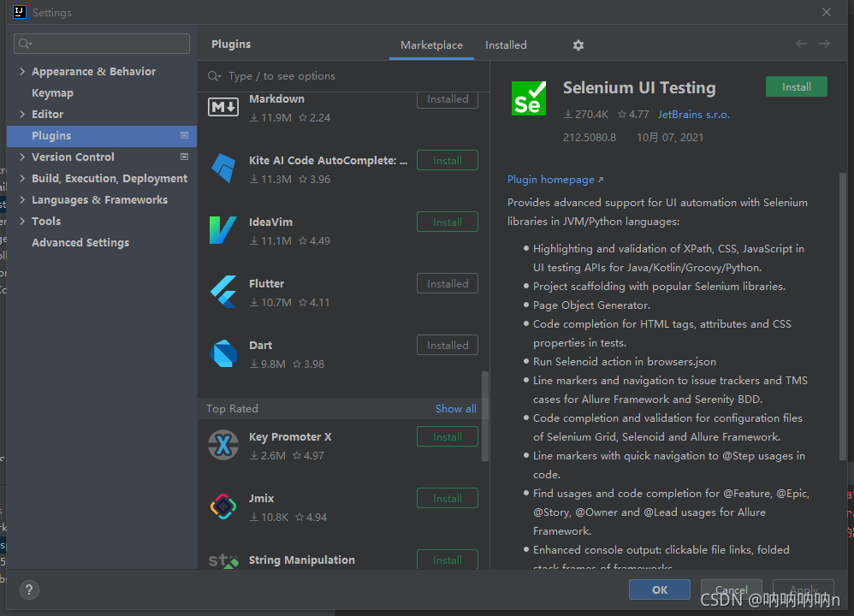This screenshot has width=854, height=616.
Task: Click Installed button for Dart
Action: (448, 346)
